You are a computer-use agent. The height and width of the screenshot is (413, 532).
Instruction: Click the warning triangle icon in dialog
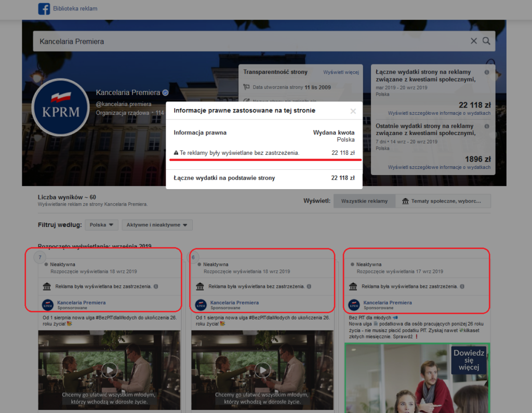[x=176, y=153]
